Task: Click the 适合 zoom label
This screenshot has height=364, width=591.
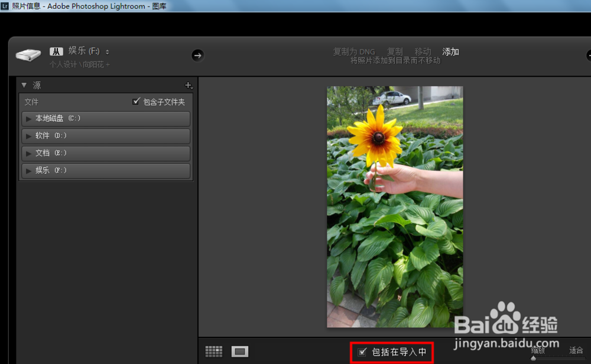Action: coord(576,350)
